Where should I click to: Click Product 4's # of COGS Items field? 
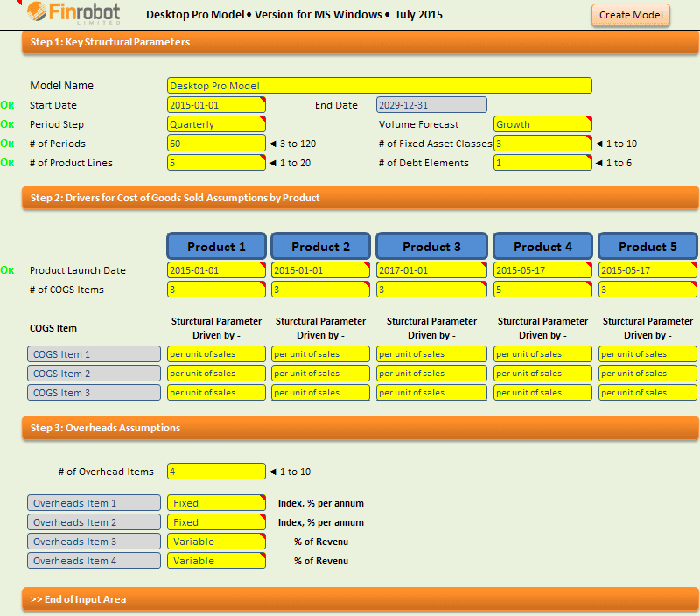(x=542, y=289)
